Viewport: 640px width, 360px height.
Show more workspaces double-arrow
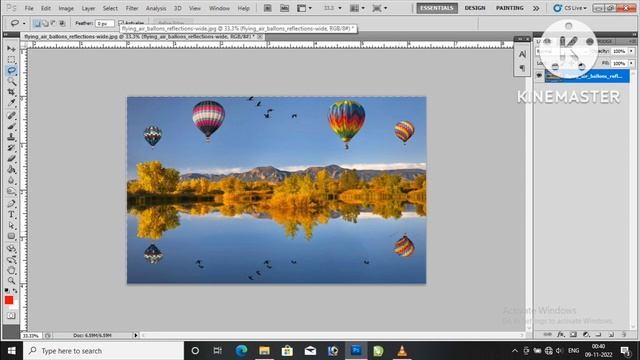[x=536, y=8]
